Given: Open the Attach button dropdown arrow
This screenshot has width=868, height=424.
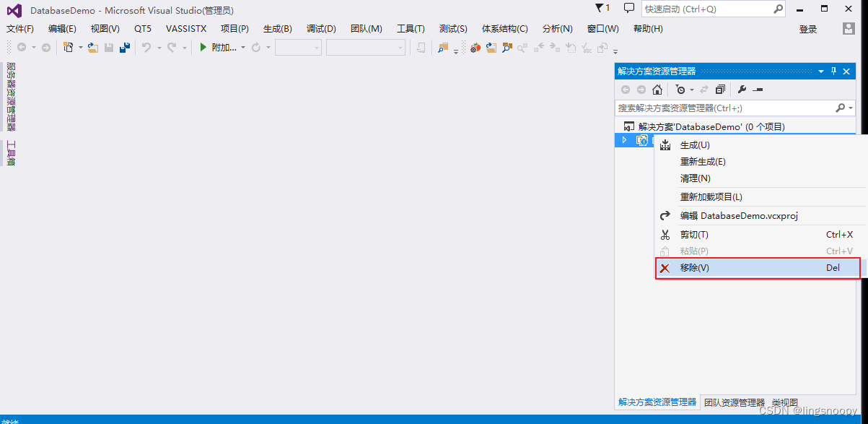Looking at the screenshot, I should click(243, 48).
